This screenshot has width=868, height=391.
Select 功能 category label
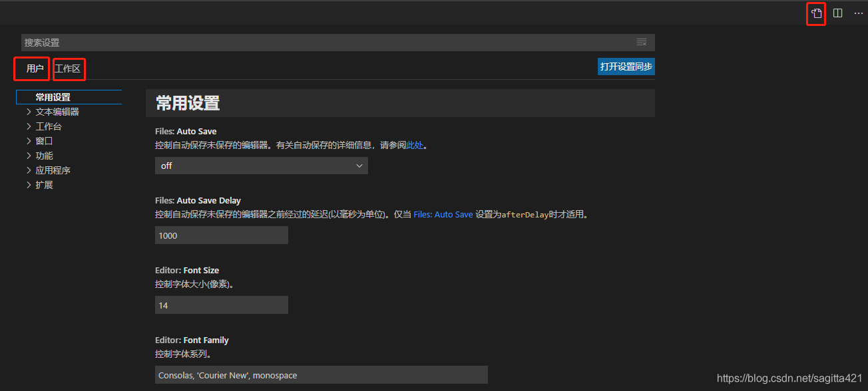(x=44, y=156)
